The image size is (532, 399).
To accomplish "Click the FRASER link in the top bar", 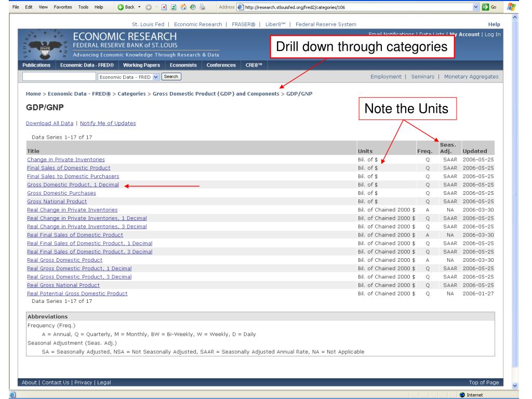I will tap(243, 24).
